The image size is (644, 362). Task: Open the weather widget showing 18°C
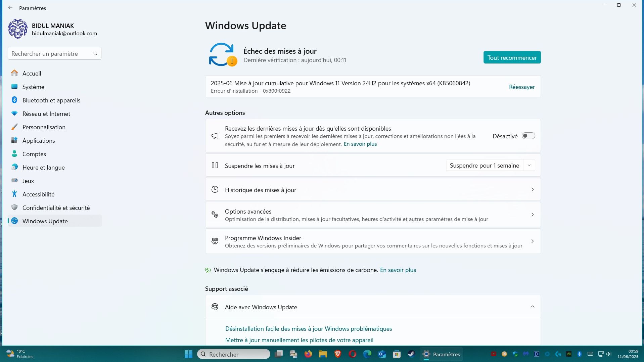(20, 354)
